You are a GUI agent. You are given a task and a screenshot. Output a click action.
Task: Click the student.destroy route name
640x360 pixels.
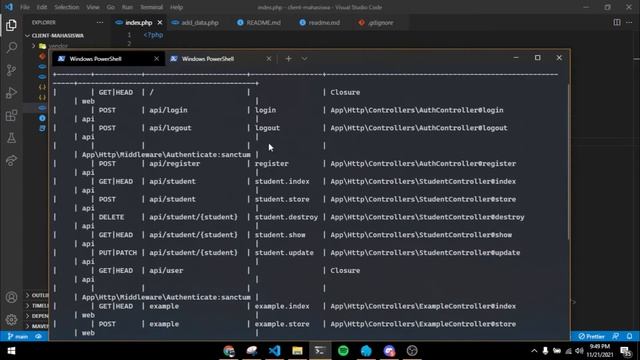[x=286, y=217]
